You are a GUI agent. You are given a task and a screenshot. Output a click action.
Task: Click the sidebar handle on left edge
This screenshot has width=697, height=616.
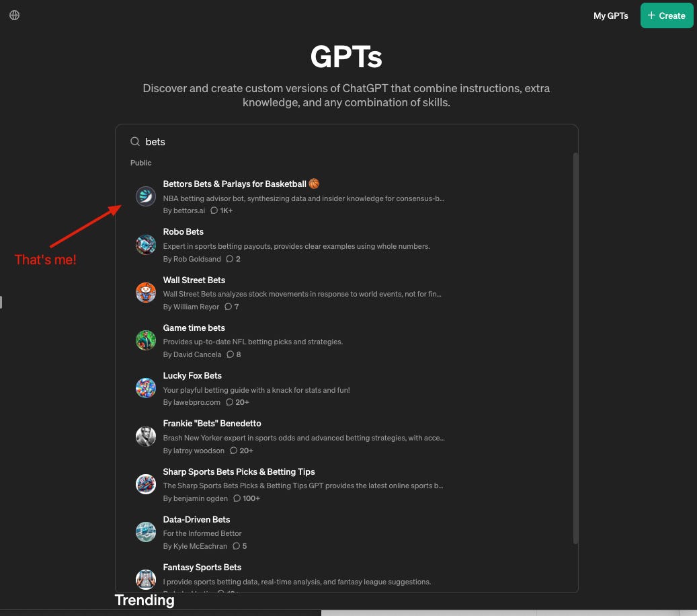coord(1,302)
